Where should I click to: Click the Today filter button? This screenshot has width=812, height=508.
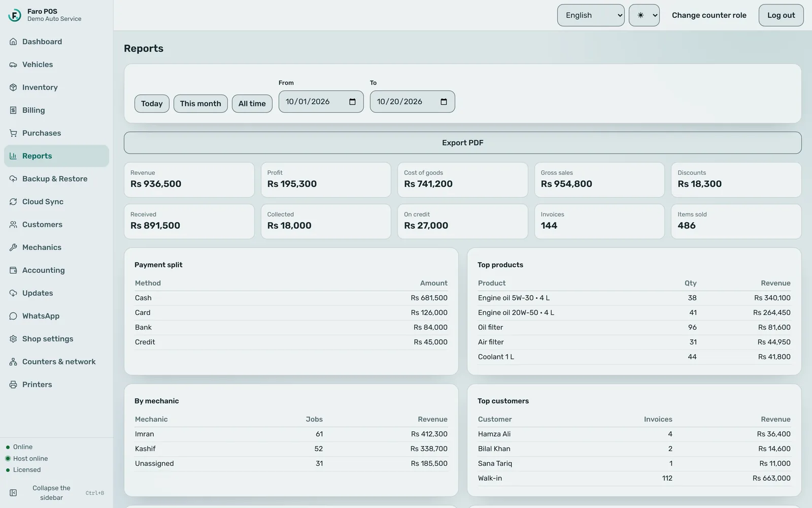(x=152, y=104)
